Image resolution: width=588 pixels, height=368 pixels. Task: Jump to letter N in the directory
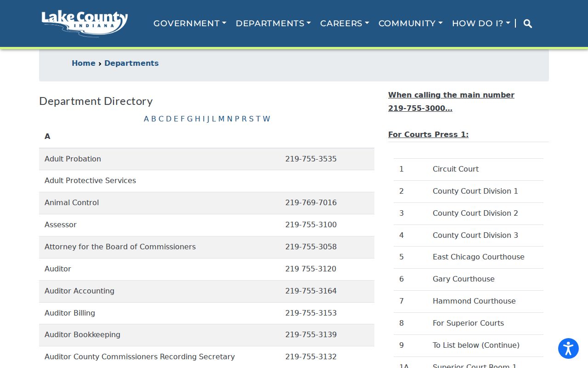pos(230,119)
